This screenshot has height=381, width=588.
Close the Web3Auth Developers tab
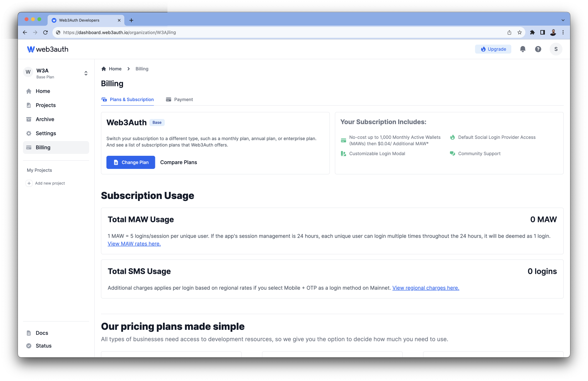click(119, 20)
